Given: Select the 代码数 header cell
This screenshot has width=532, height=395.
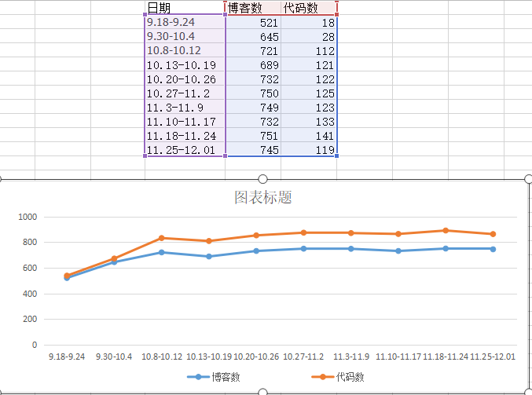Looking at the screenshot, I should click(x=309, y=7).
